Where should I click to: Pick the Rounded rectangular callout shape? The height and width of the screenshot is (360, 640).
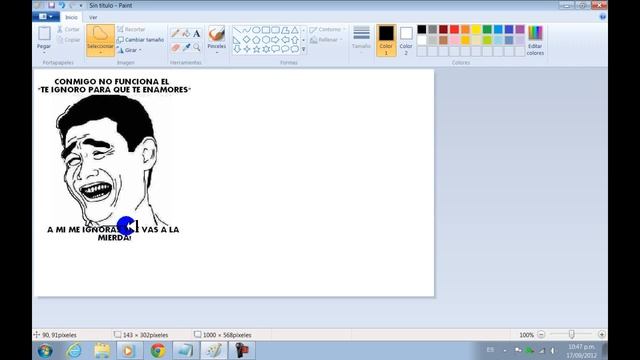[276, 49]
